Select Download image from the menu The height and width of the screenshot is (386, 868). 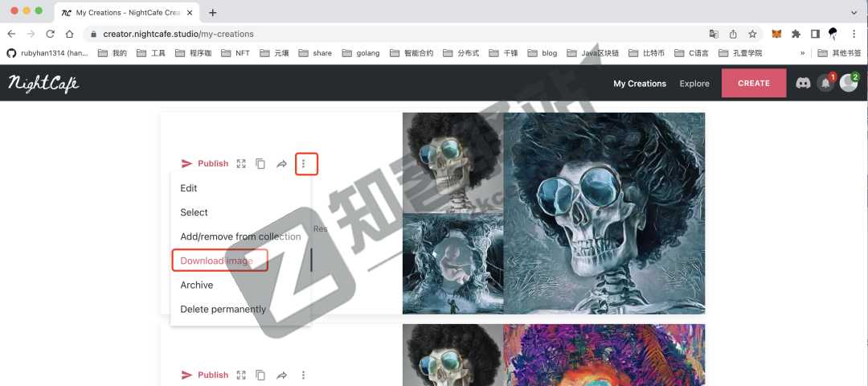tap(217, 261)
